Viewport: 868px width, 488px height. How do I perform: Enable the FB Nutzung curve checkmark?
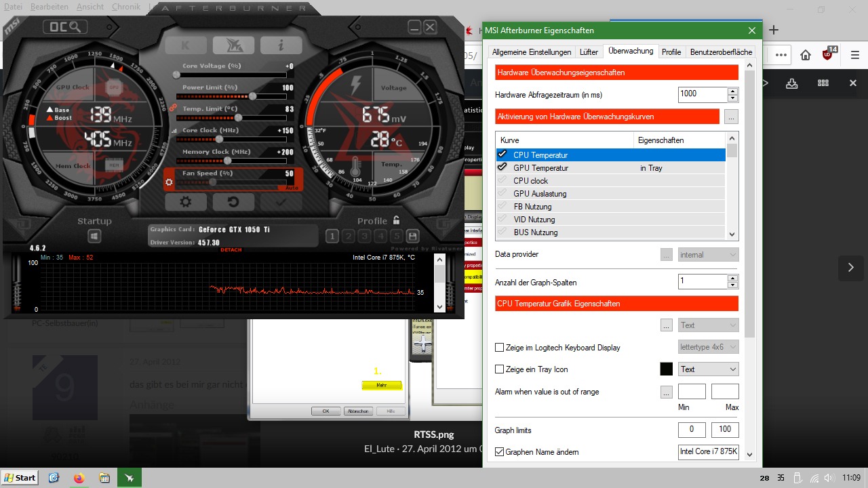[502, 206]
